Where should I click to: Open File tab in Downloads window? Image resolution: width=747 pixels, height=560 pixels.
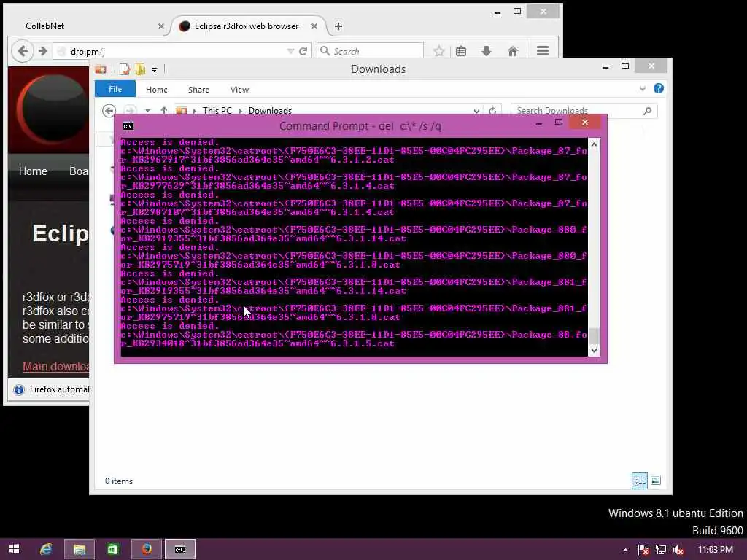click(115, 89)
